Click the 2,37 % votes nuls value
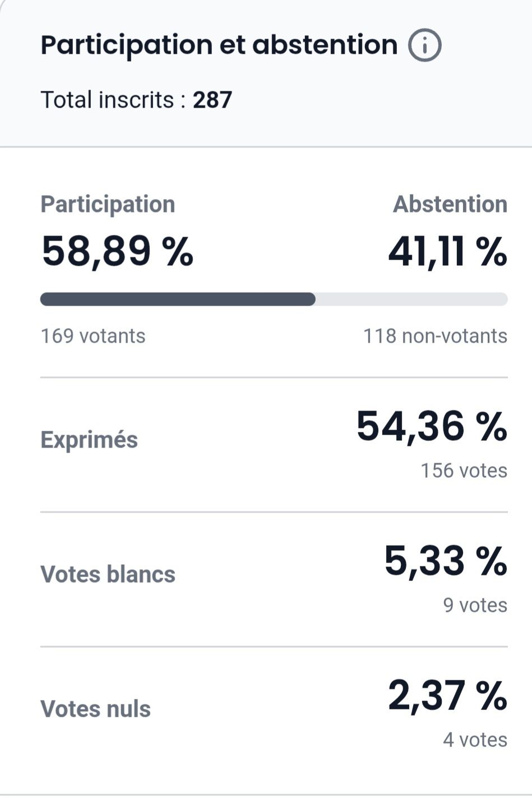 pyautogui.click(x=447, y=695)
